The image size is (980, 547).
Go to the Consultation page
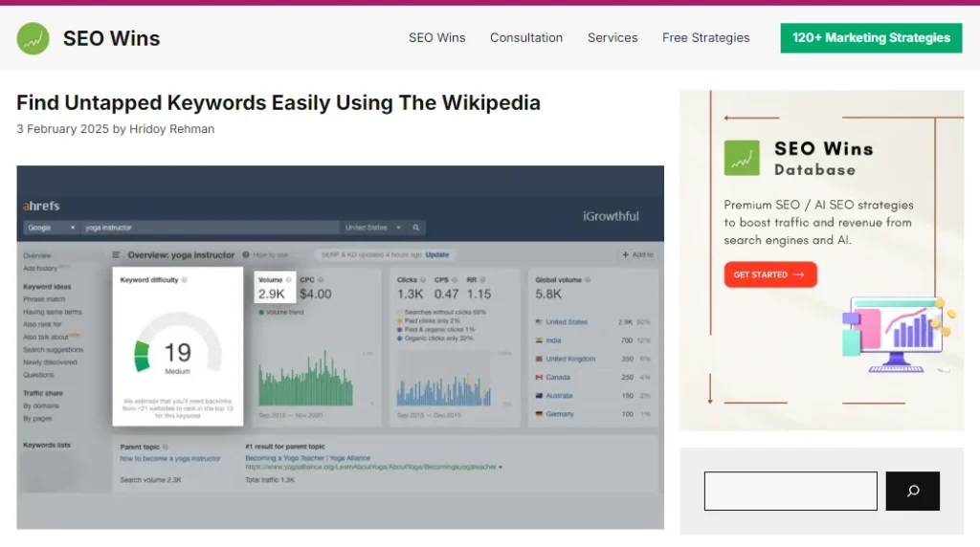[526, 37]
